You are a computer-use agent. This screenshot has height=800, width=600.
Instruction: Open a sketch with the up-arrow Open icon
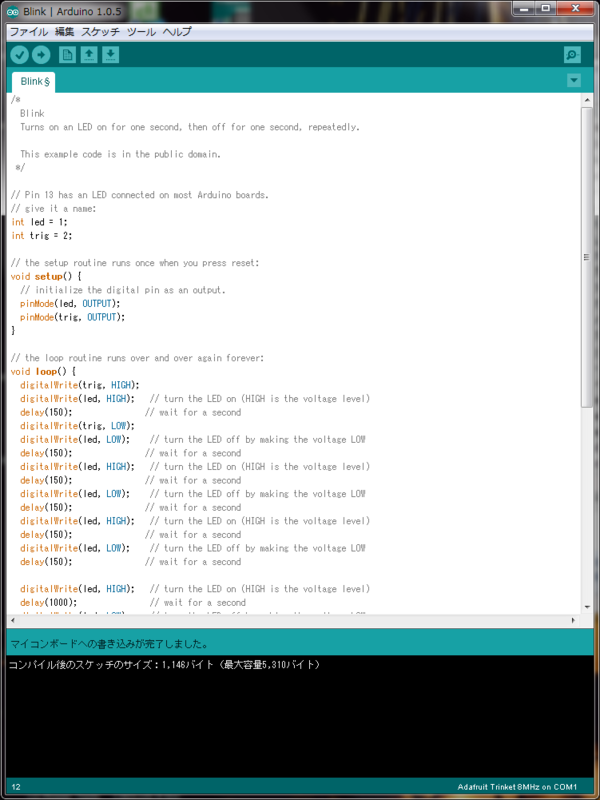coord(89,55)
